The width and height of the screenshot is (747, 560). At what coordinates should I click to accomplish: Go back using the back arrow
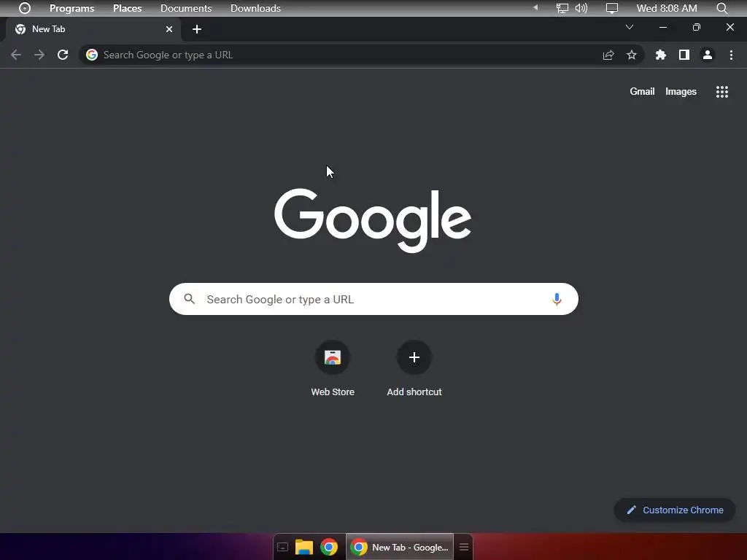(x=16, y=55)
